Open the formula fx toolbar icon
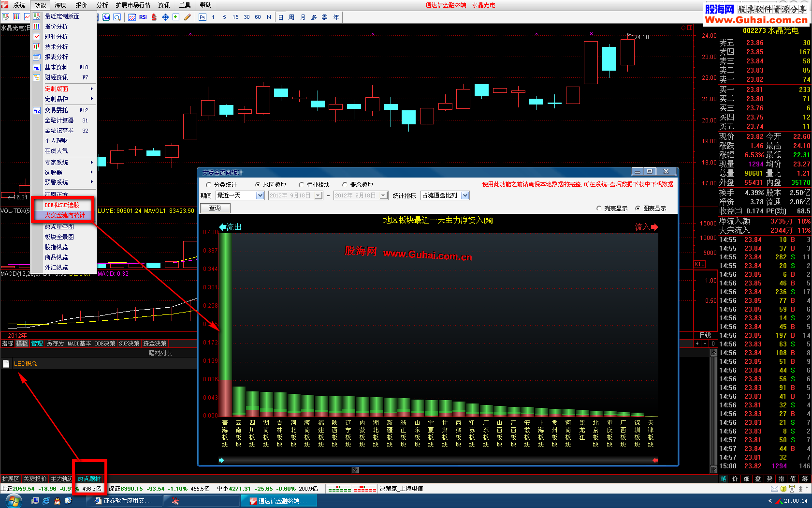812x508 pixels. click(x=106, y=17)
